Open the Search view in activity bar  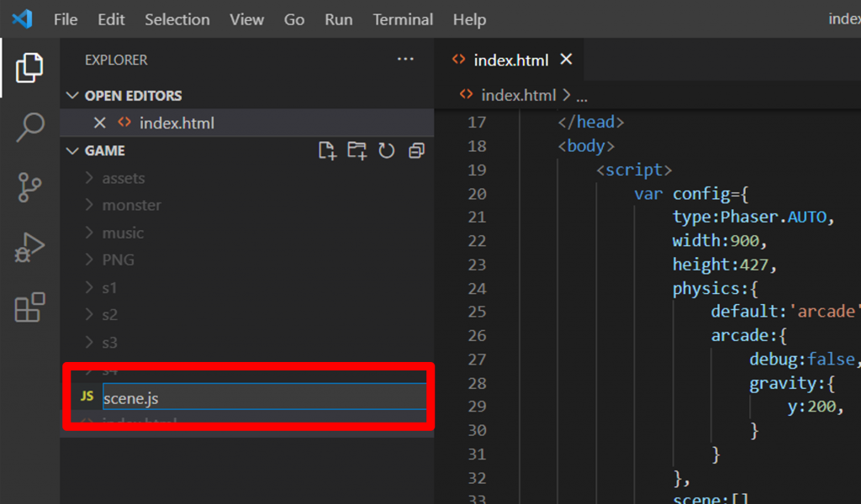coord(29,127)
